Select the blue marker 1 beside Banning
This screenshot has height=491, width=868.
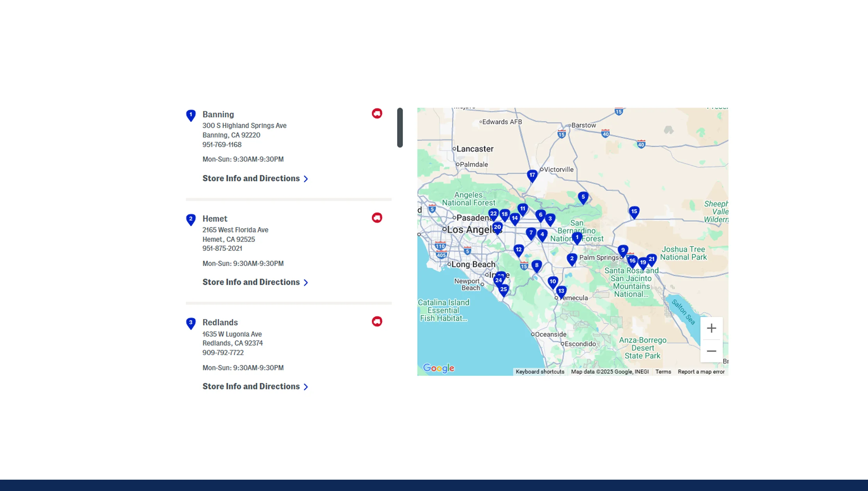pos(191,115)
